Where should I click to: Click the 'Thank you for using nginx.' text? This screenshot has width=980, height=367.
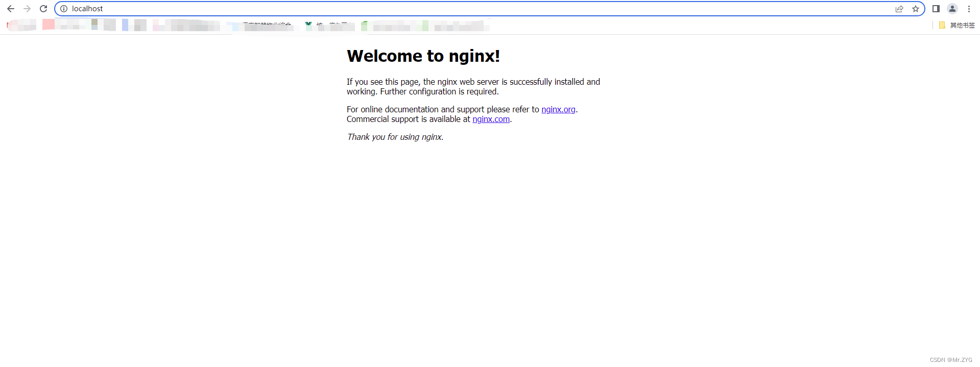pos(395,137)
